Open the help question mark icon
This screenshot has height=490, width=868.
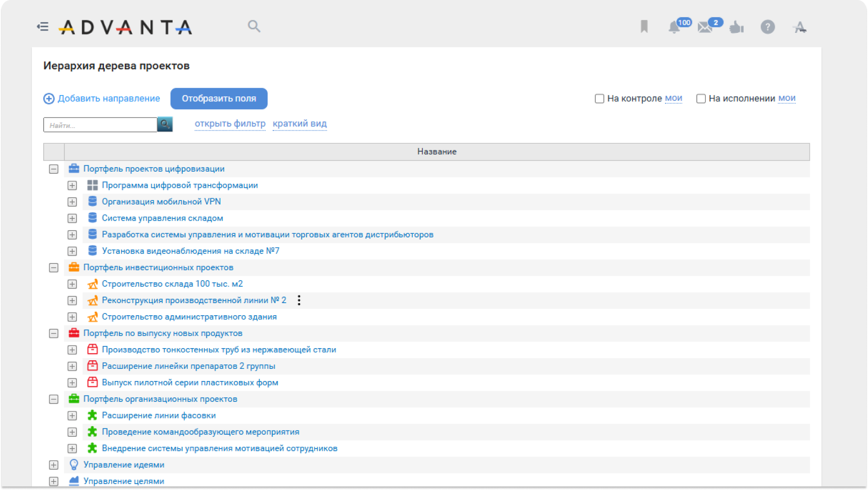click(x=768, y=27)
